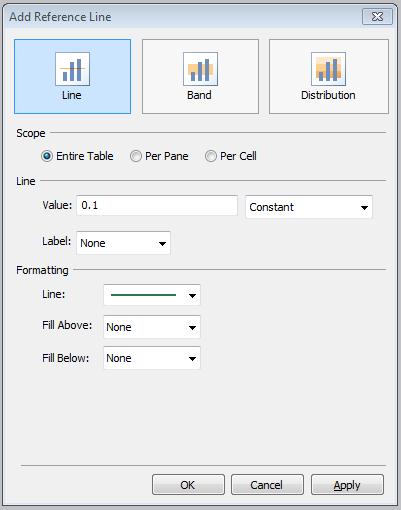Image resolution: width=401 pixels, height=510 pixels.
Task: Open the Label dropdown showing None
Action: tap(123, 243)
